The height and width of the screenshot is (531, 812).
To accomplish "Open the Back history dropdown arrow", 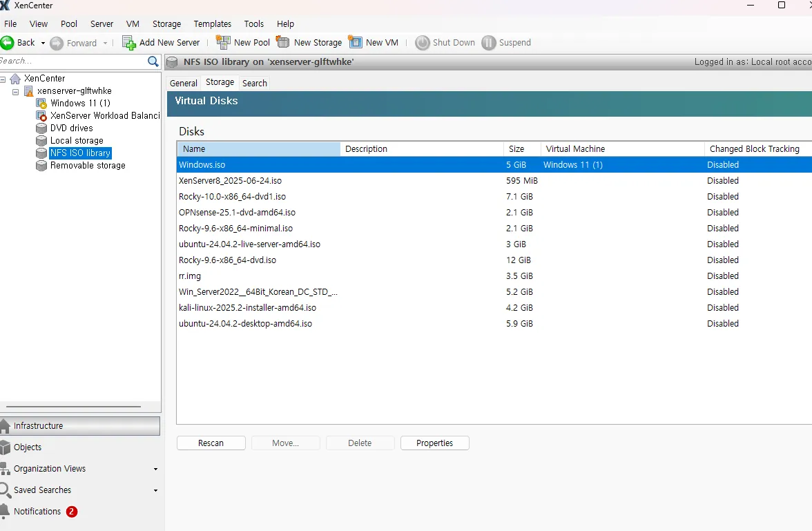I will 43,43.
